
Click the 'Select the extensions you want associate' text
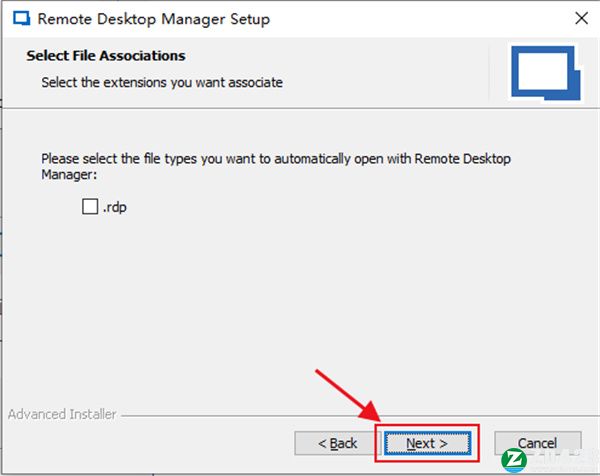click(x=162, y=83)
